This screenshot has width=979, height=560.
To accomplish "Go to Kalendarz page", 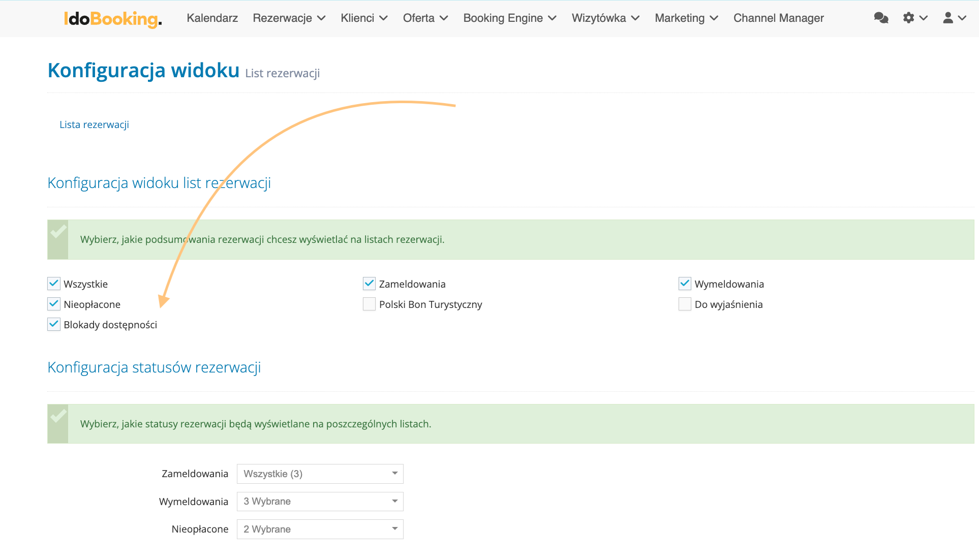I will click(212, 18).
